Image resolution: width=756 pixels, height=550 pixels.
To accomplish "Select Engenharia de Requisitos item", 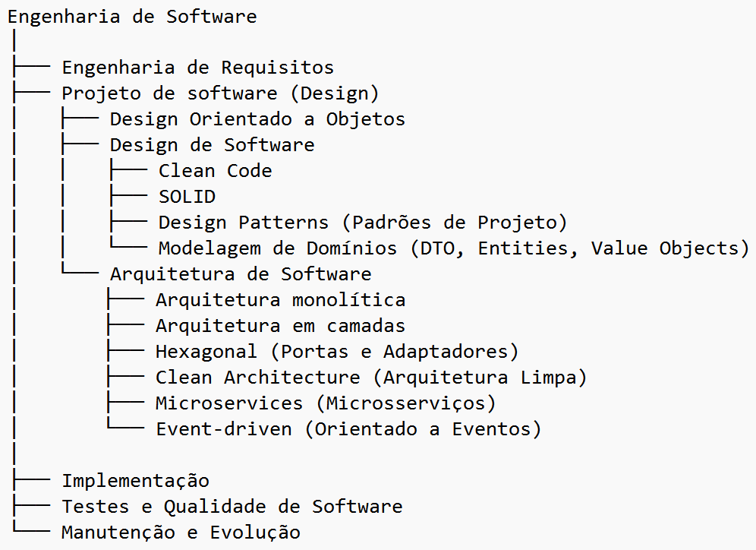I will coord(197,68).
